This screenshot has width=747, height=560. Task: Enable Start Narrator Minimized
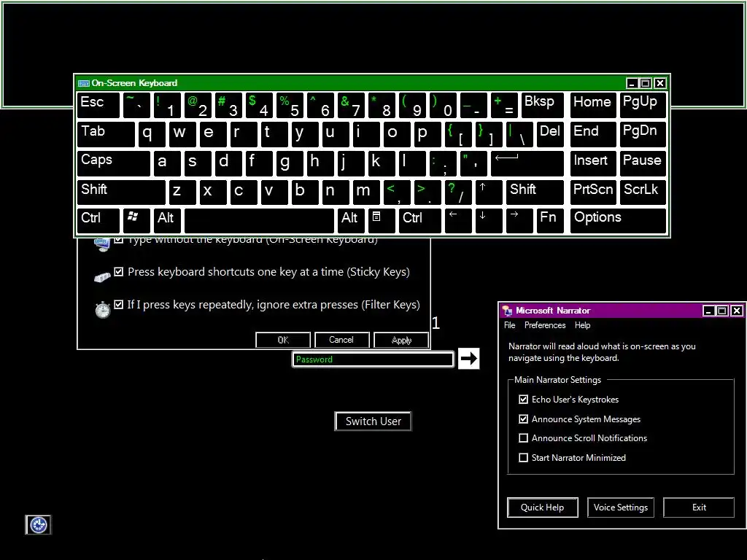[523, 457]
